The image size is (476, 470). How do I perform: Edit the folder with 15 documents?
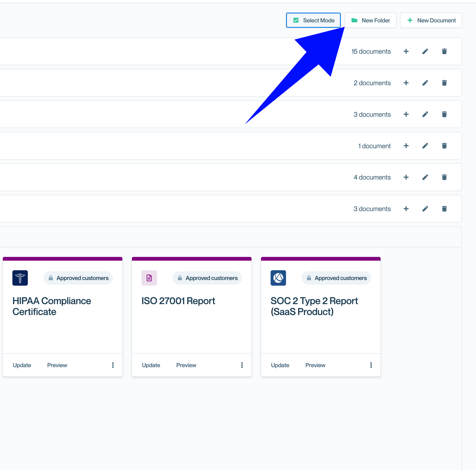coord(425,52)
